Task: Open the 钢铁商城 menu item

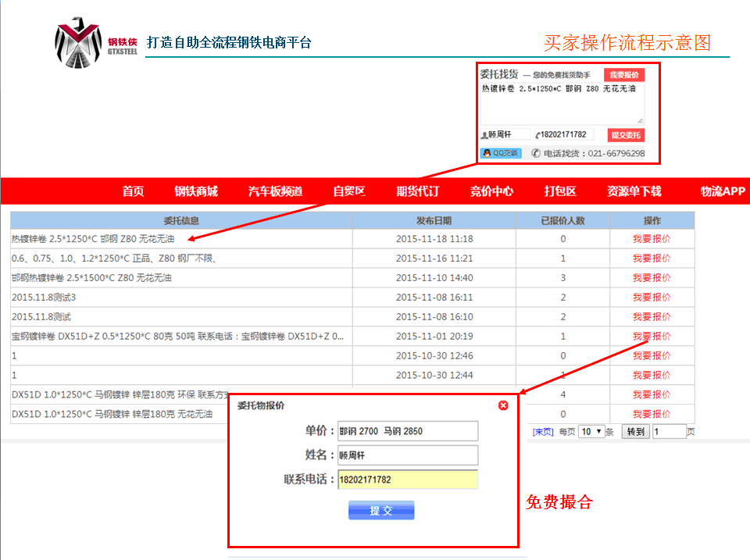Action: pyautogui.click(x=196, y=191)
